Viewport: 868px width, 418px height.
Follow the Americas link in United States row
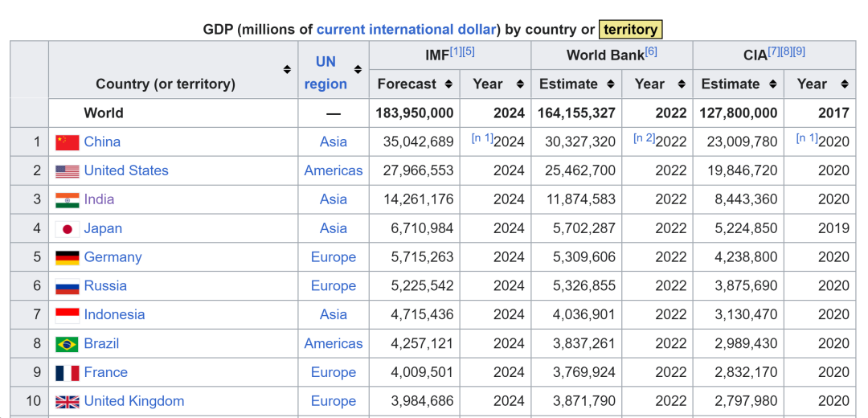pyautogui.click(x=334, y=170)
